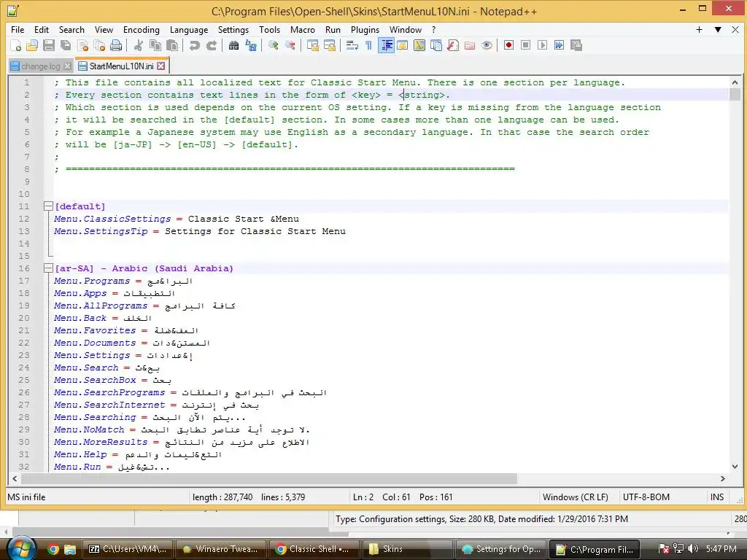Click the MS ini file status label

27,497
